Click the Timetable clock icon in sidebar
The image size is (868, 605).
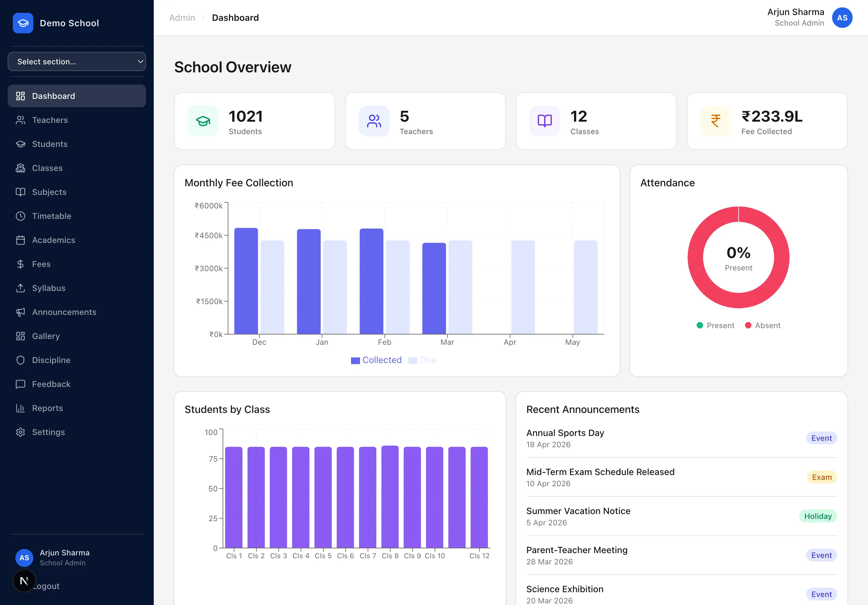[x=20, y=216]
